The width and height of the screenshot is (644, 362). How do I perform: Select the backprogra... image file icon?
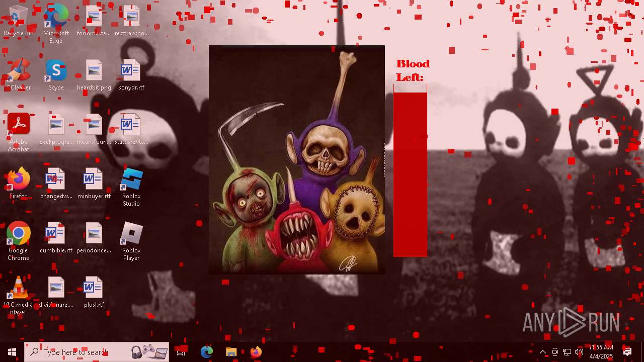[56, 129]
